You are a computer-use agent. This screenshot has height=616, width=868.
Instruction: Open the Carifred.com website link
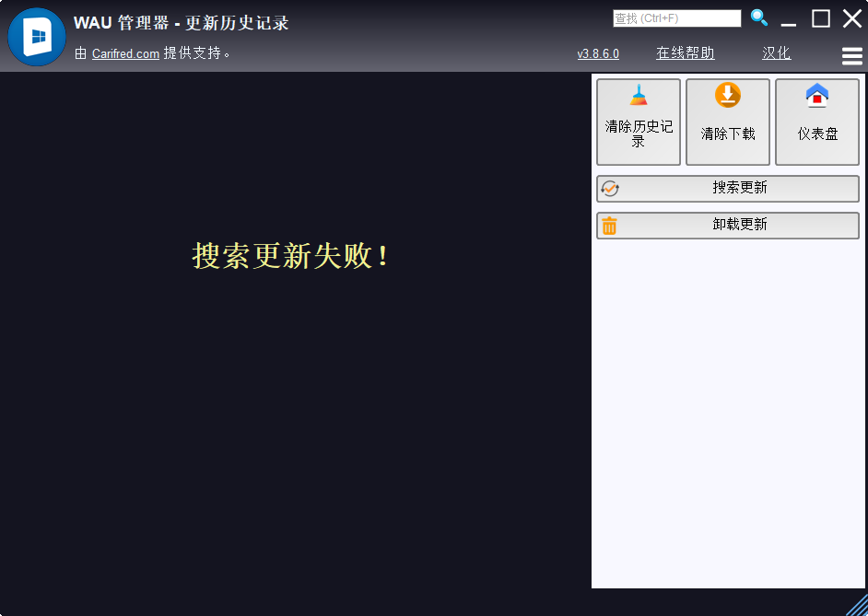(123, 53)
